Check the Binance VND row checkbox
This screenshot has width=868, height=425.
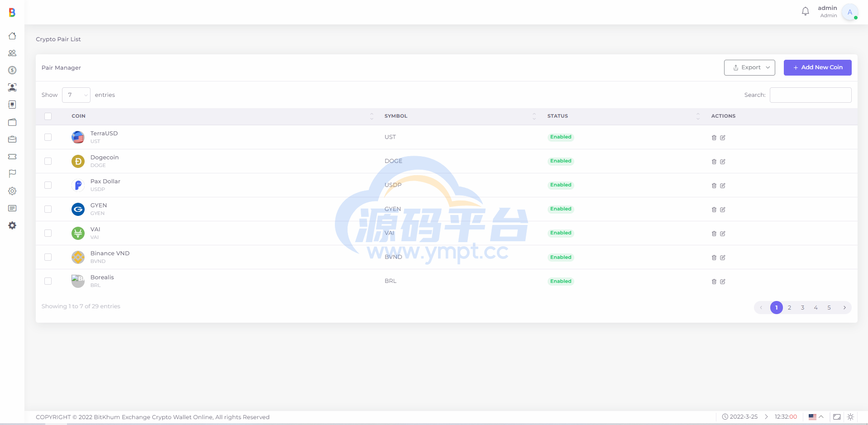[48, 257]
